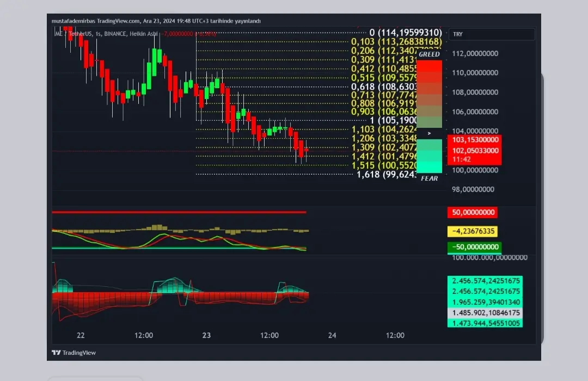Click the red 102,05033000 current price tag

[475, 151]
